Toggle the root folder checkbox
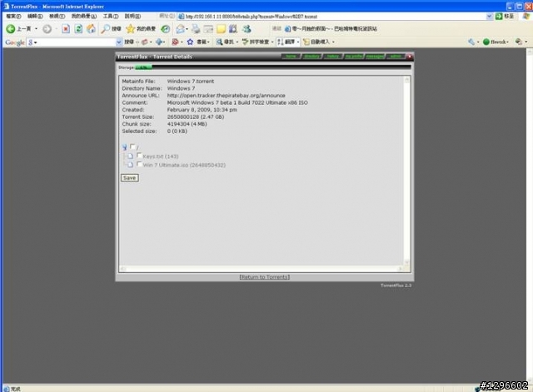This screenshot has height=392, width=533. click(132, 146)
